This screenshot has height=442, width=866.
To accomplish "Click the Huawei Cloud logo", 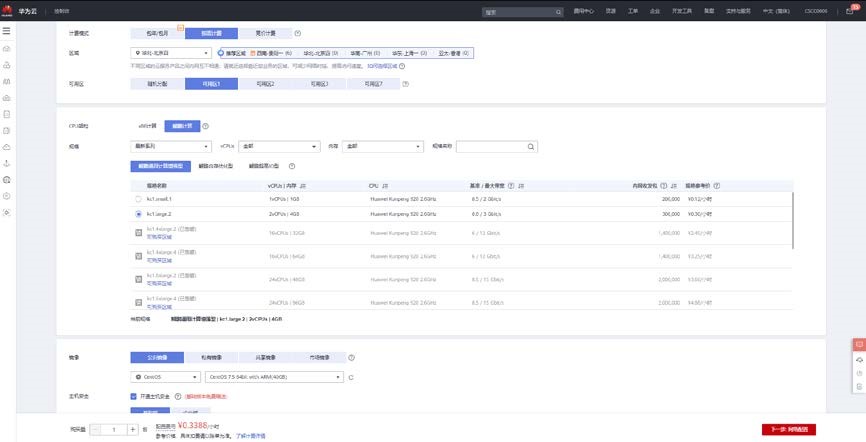I will point(7,10).
